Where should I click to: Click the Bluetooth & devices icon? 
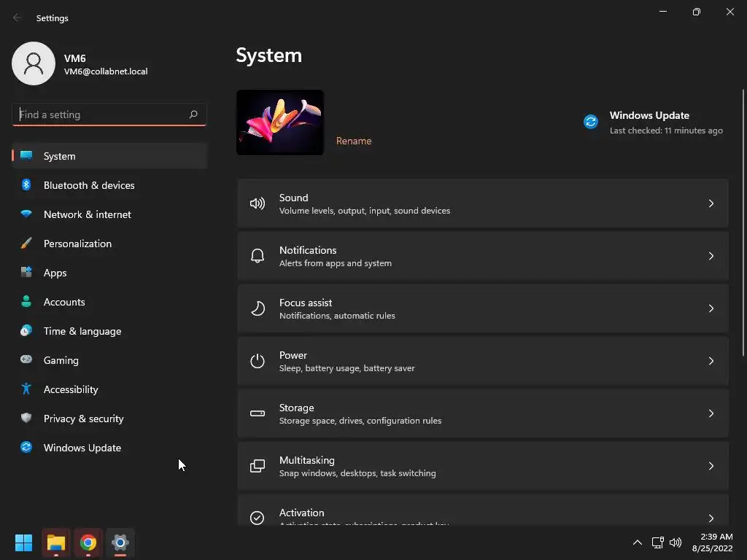tap(26, 185)
